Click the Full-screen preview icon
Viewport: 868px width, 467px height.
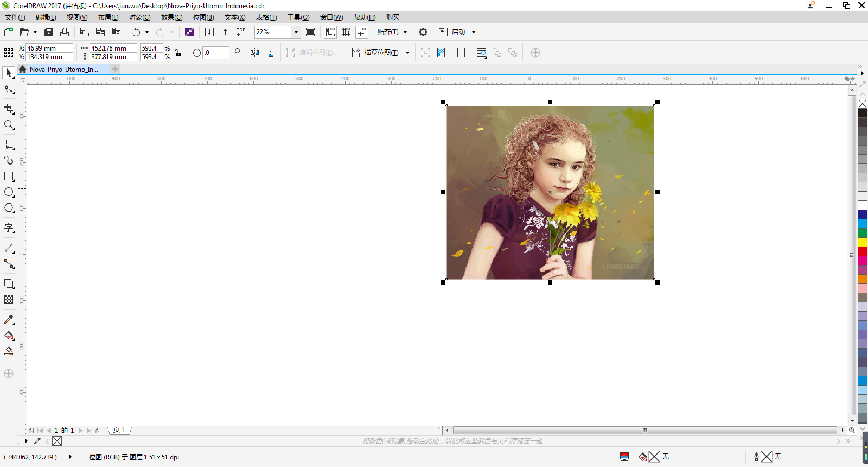(x=310, y=32)
